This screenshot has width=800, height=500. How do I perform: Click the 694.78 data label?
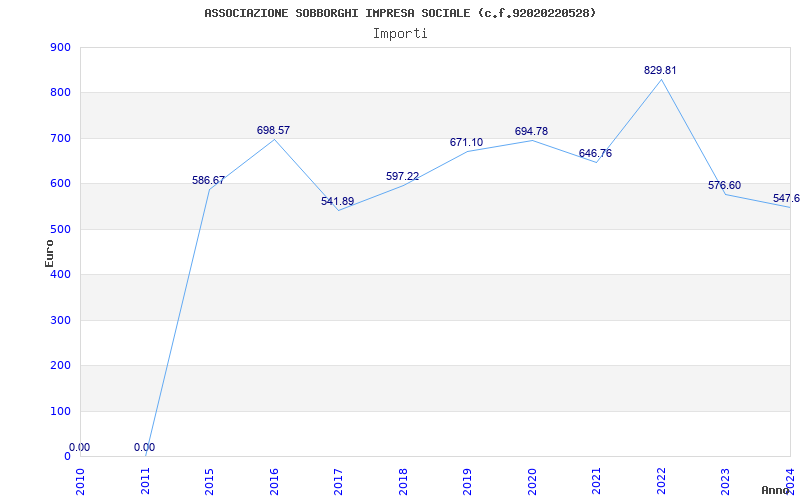[x=531, y=131]
